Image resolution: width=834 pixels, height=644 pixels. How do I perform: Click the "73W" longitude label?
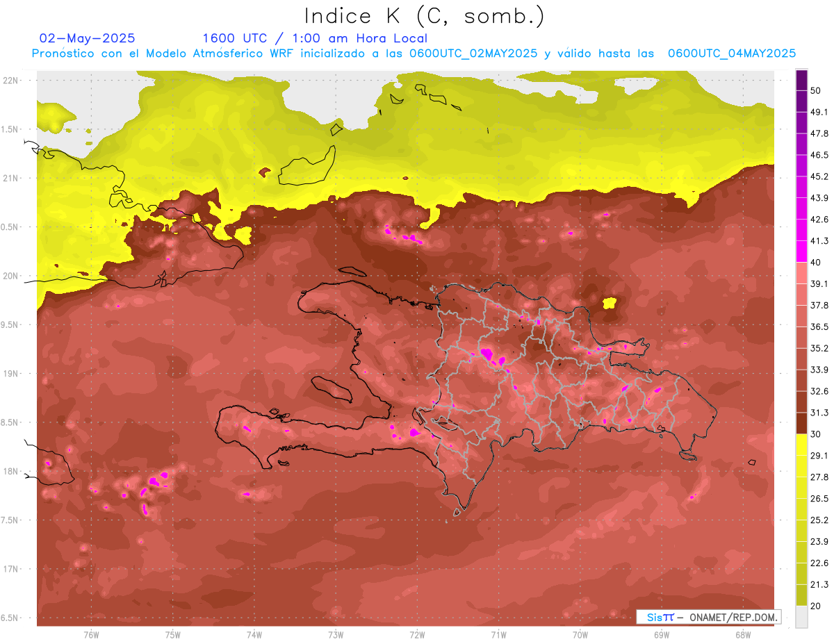pyautogui.click(x=336, y=634)
